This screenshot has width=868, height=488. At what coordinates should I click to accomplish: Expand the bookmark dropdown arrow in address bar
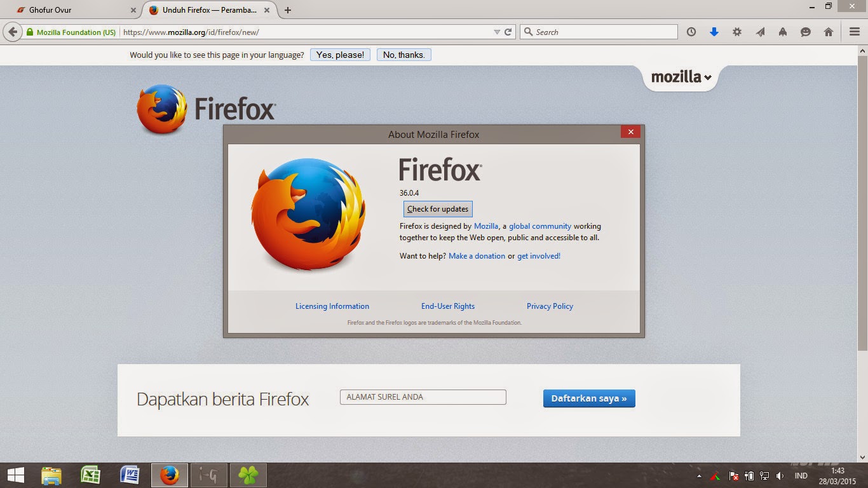click(496, 31)
